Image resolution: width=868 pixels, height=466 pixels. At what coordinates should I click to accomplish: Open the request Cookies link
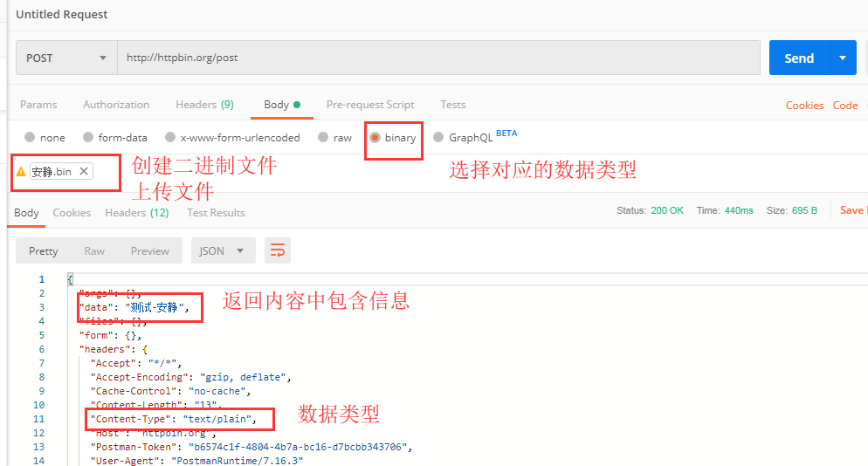(x=804, y=105)
